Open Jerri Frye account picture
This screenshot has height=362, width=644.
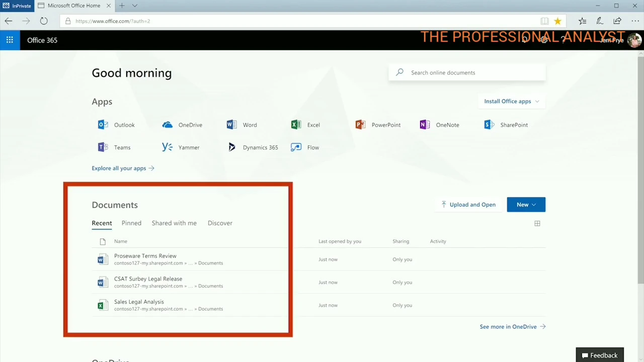pyautogui.click(x=634, y=40)
